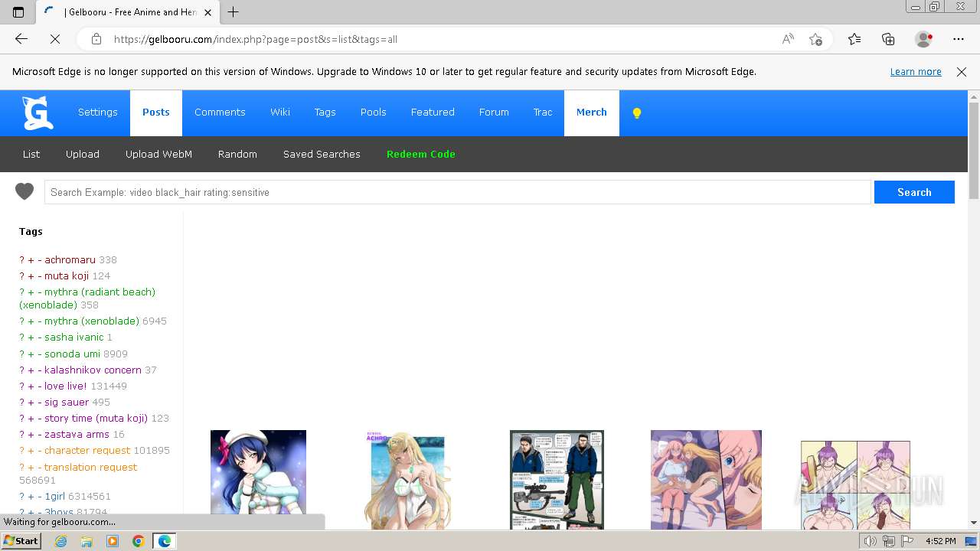Viewport: 980px width, 551px height.
Task: Open Collections icon in toolbar
Action: [888, 39]
